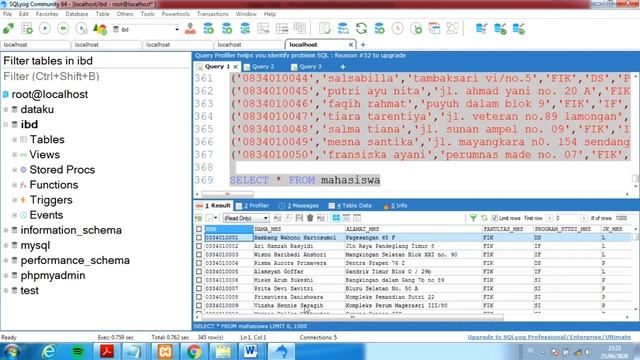Viewport: 640px width, 360px height.
Task: Expand the Stored Procs folder
Action: click(x=14, y=170)
